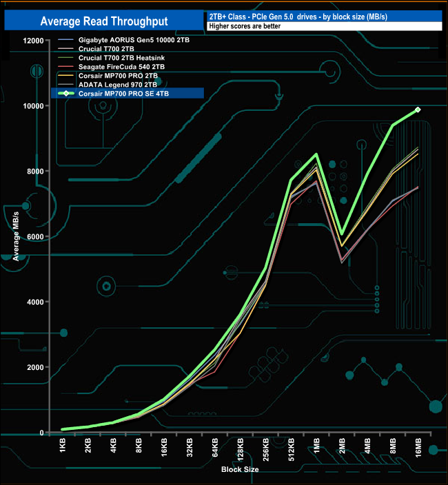This screenshot has height=485, width=448.
Task: Click the 8KB x-axis label
Action: point(139,446)
